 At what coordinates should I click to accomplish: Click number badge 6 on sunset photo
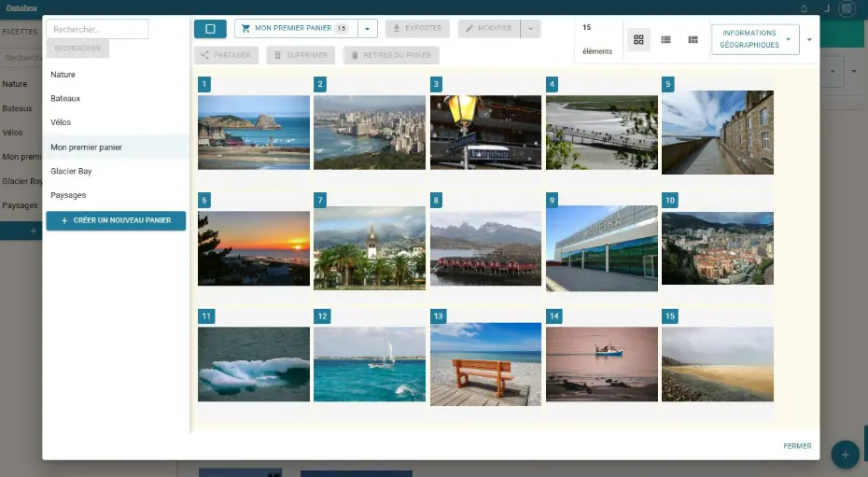pos(204,201)
